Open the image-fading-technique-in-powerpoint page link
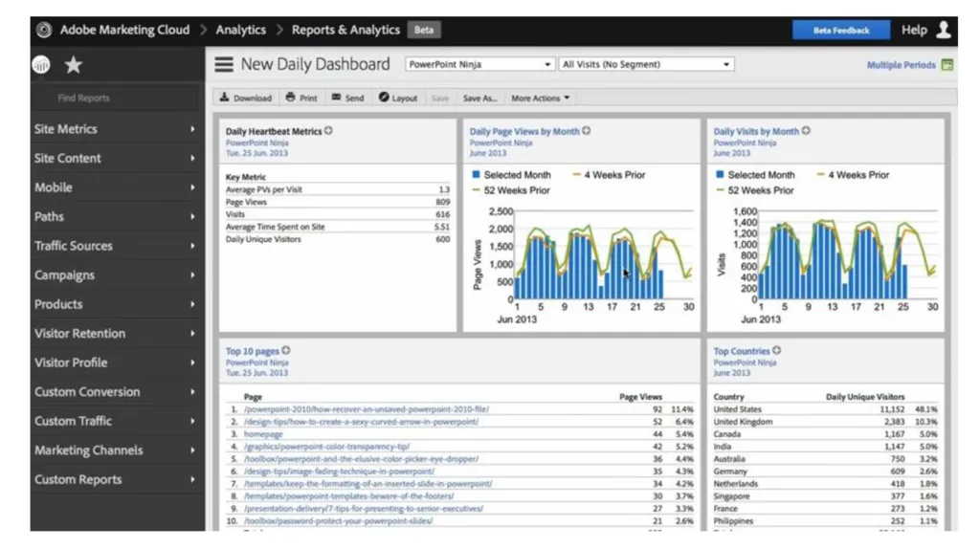 tap(339, 472)
